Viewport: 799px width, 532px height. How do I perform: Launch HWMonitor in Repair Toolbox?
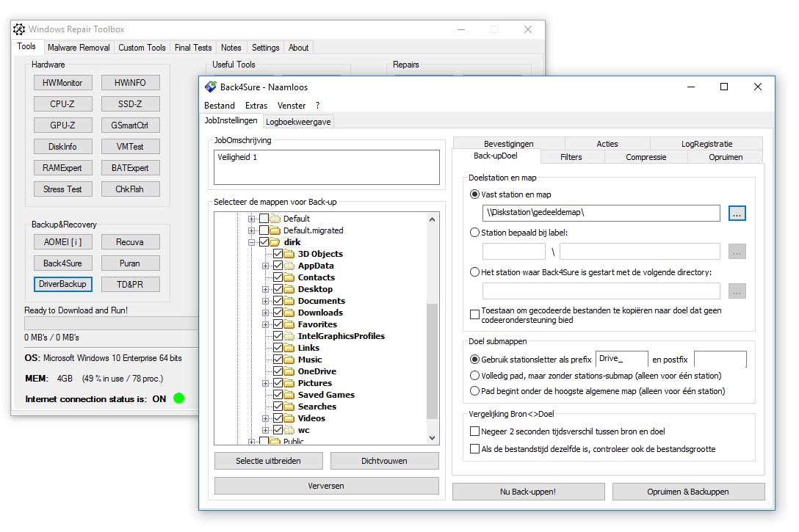(x=62, y=82)
